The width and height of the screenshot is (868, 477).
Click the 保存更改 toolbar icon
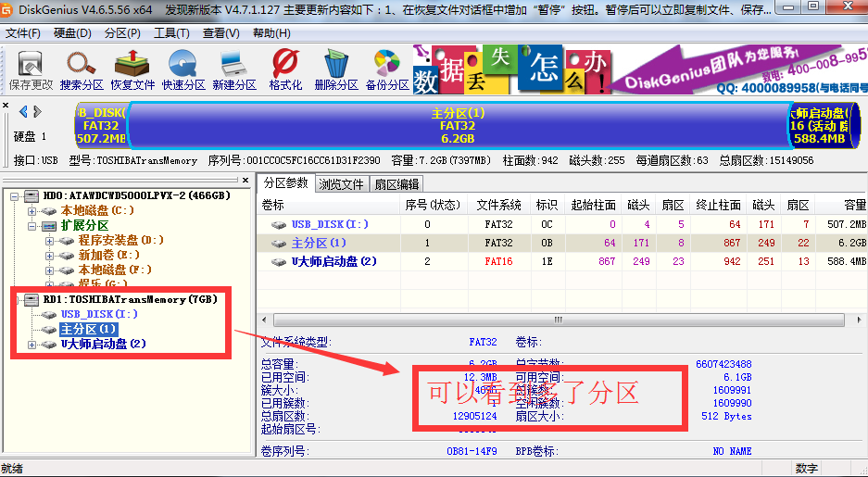(31, 69)
